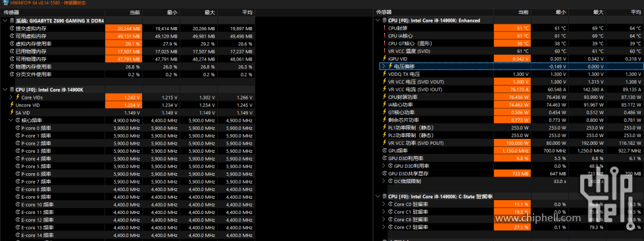Click the thermometer icon beside CPU GT核心 (图形)
Screen dimensions: 644x241
384,43
